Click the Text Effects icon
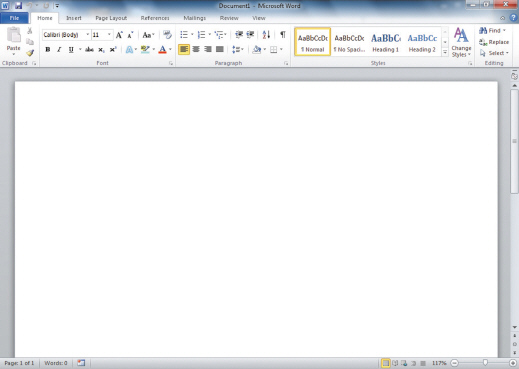Viewport: 519px width, 369px height. 129,50
